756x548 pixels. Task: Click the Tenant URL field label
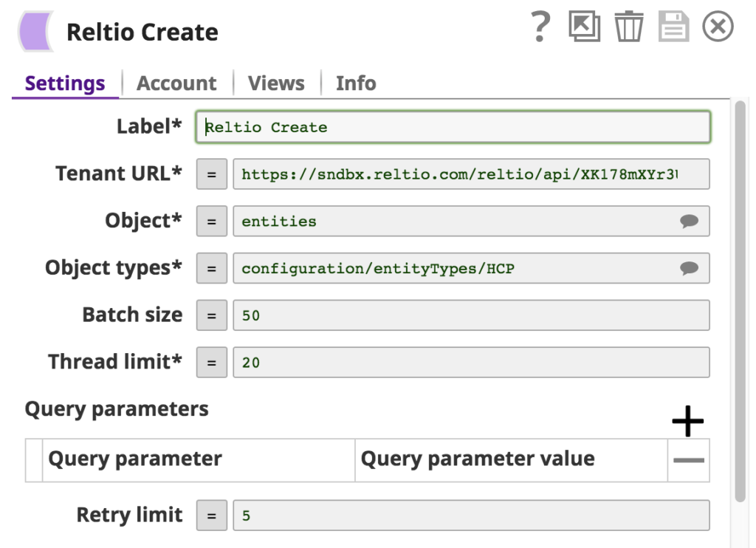point(119,174)
